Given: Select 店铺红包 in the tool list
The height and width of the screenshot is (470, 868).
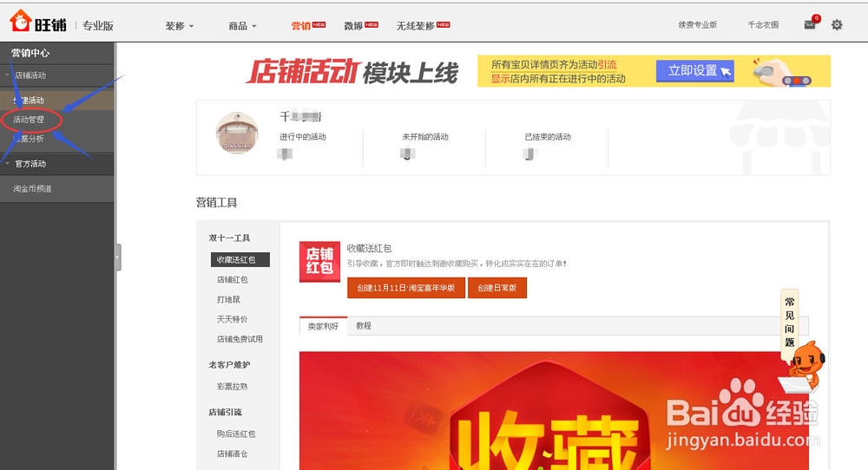Looking at the screenshot, I should pyautogui.click(x=233, y=280).
